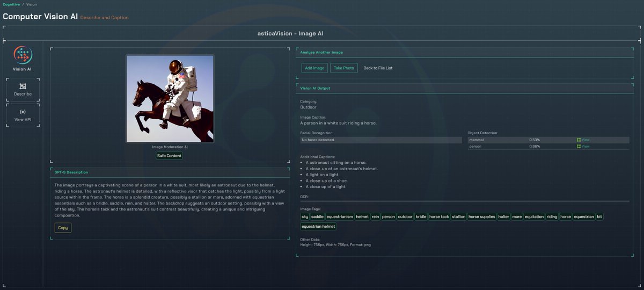Click 'person' object detection row label
644x290 pixels.
(475, 146)
